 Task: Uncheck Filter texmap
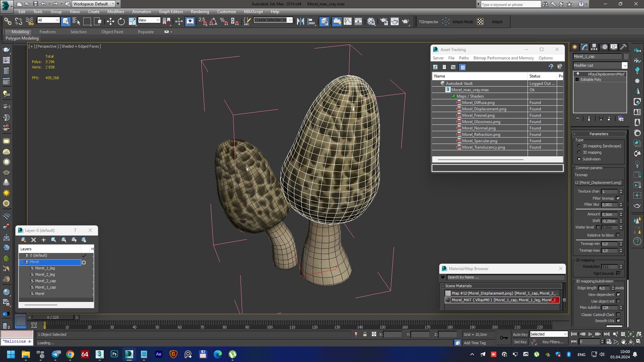618,198
